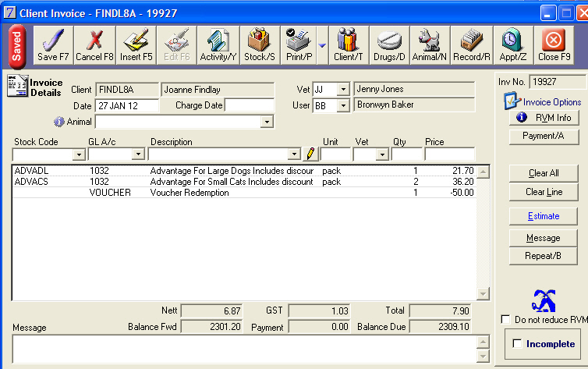Click the Price entry field
588x369 pixels.
(449, 154)
